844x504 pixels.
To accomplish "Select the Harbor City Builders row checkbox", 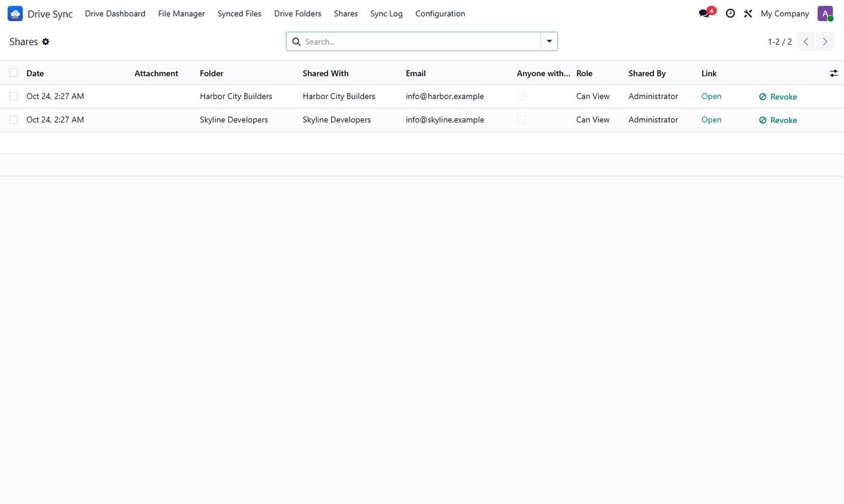I will tap(13, 96).
